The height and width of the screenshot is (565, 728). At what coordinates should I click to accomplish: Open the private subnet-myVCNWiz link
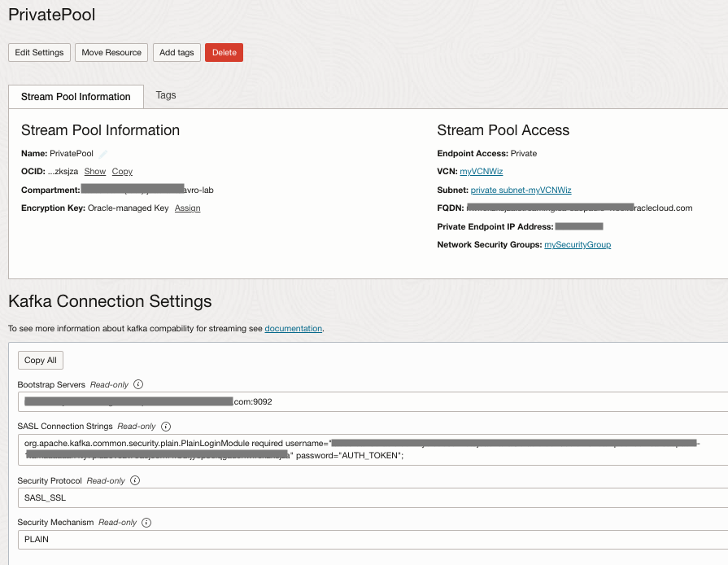(x=521, y=190)
